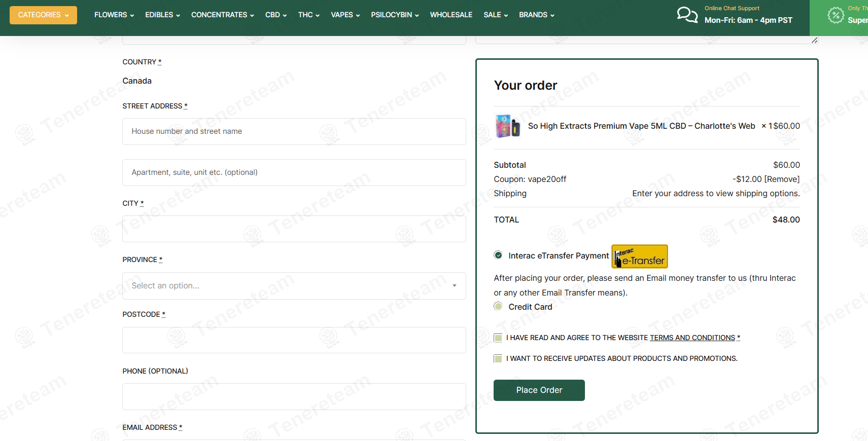The width and height of the screenshot is (868, 441).
Task: Remove the vape20off coupon
Action: coord(782,179)
